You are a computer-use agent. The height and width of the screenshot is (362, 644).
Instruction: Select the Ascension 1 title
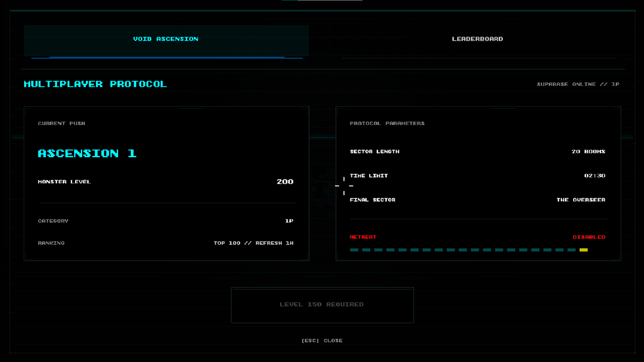87,153
